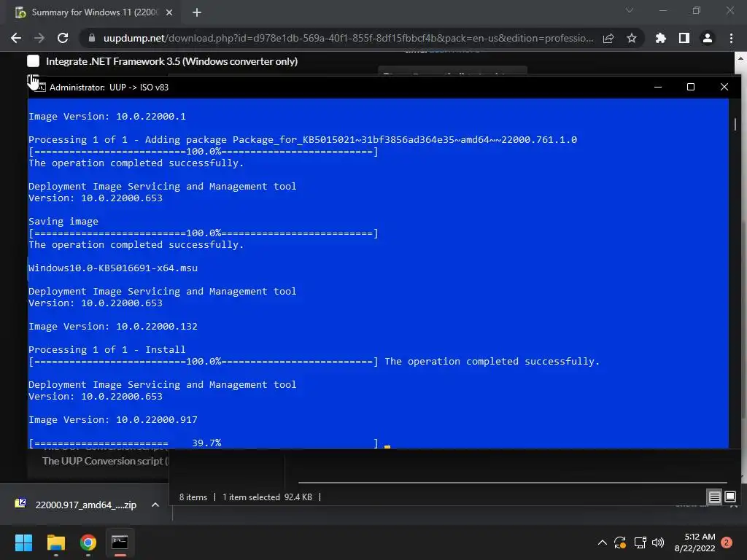Click Image Version: 10.0.22000.1 line
Viewport: 747px width, 560px height.
coord(107,117)
